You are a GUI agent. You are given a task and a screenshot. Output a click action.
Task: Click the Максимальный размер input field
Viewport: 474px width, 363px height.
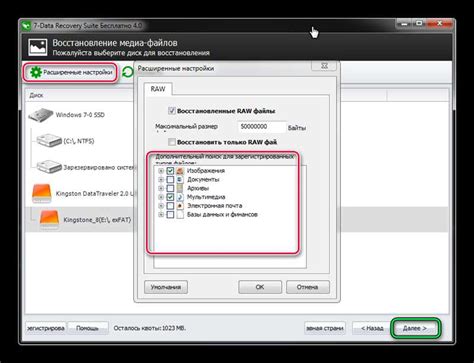point(262,127)
